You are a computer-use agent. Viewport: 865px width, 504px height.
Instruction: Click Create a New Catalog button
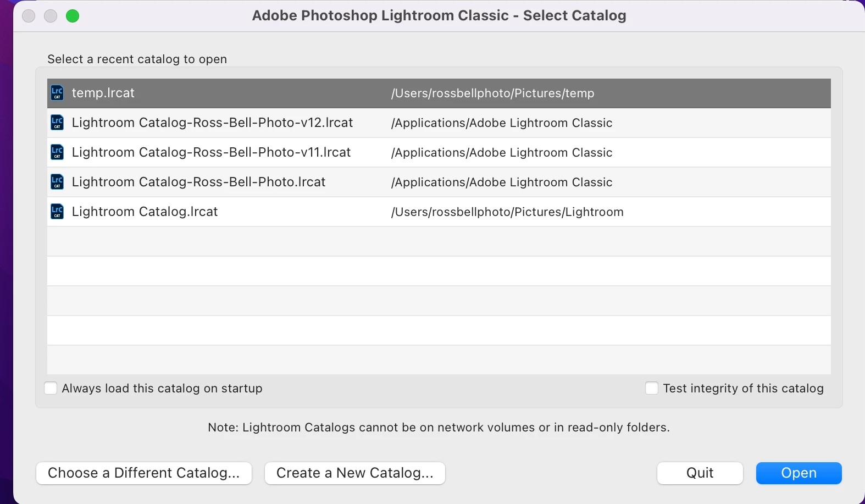point(354,473)
